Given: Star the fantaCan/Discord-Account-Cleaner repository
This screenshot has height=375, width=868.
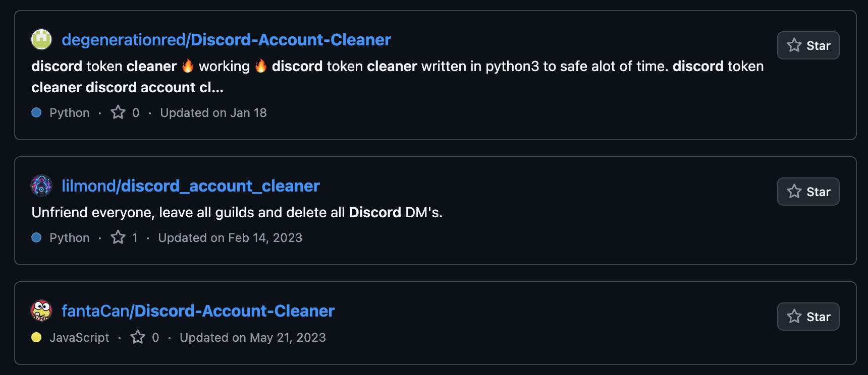Looking at the screenshot, I should 808,317.
